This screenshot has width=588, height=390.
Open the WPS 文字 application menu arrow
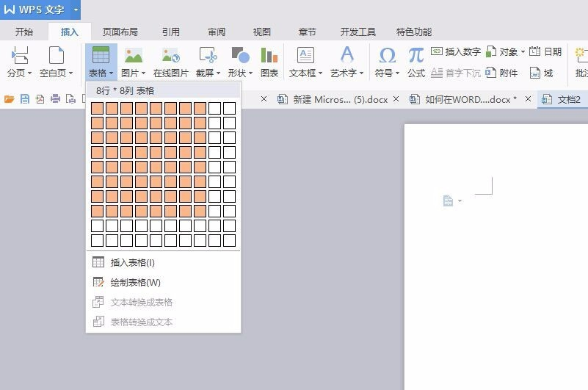[x=76, y=10]
